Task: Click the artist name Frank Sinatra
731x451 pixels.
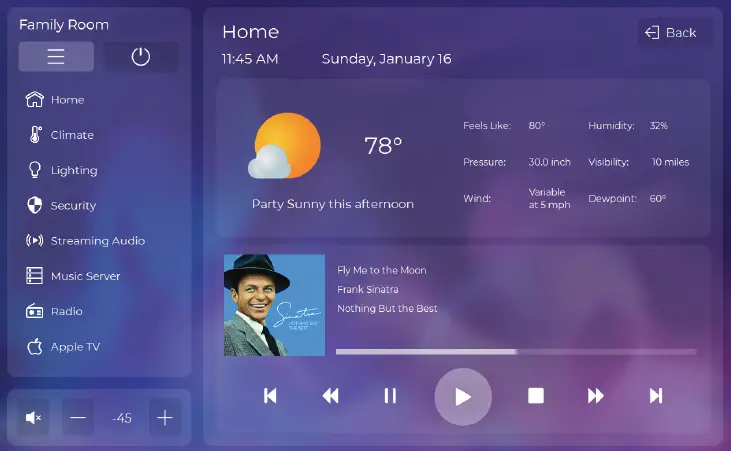Action: (x=368, y=289)
